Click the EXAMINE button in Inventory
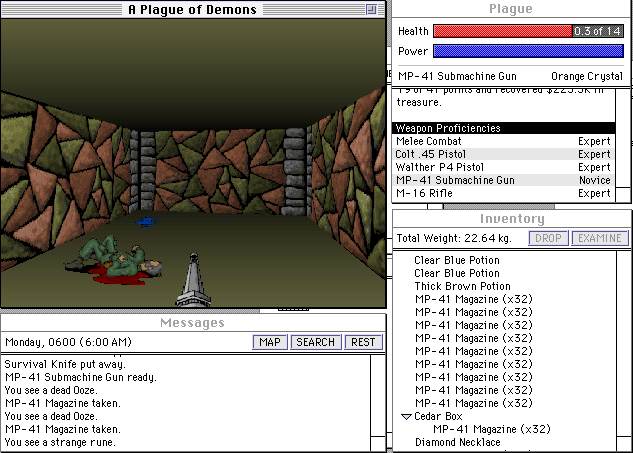Viewport: 633px width, 453px height. [600, 238]
